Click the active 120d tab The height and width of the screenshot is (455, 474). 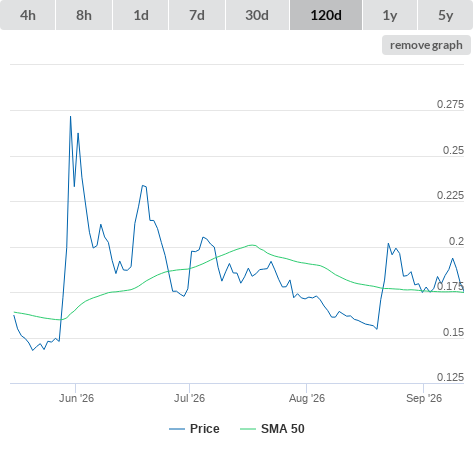coord(326,15)
